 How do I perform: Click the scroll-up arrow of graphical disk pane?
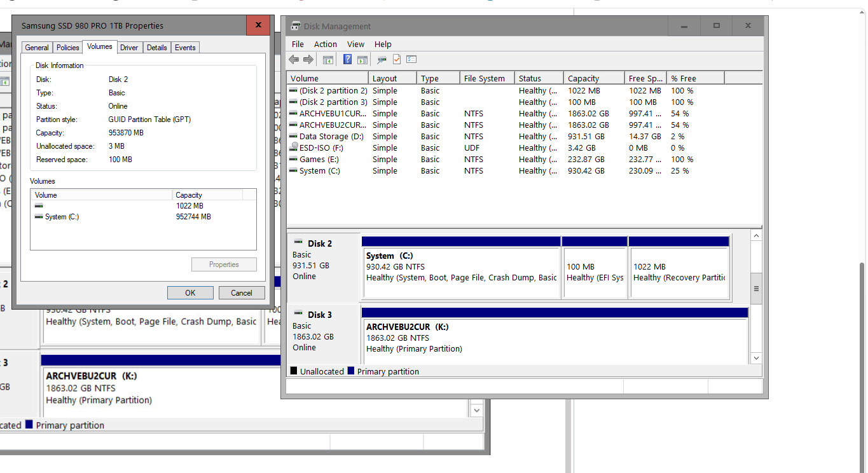756,236
